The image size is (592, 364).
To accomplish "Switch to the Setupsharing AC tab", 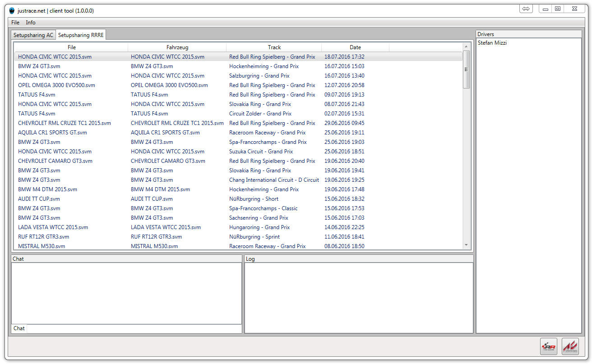I will [33, 35].
